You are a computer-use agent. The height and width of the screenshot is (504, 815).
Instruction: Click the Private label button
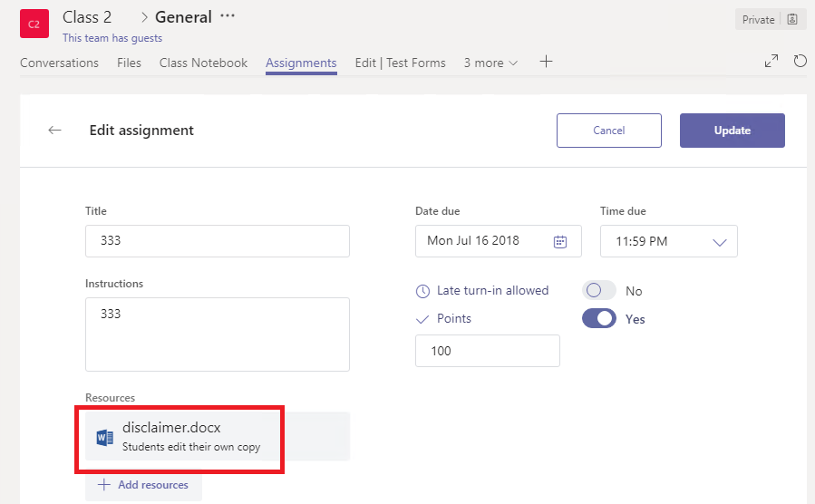pyautogui.click(x=758, y=19)
